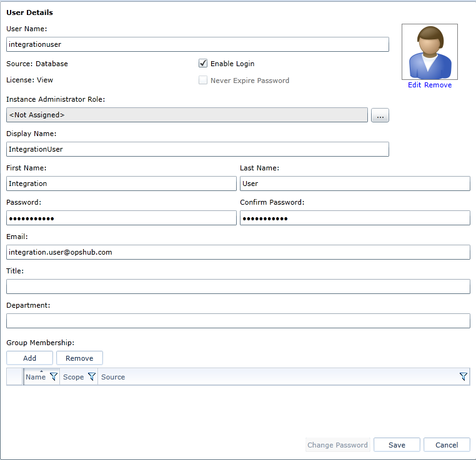Sort by the Name column header
Viewport: 476px width, 460px height.
(36, 377)
